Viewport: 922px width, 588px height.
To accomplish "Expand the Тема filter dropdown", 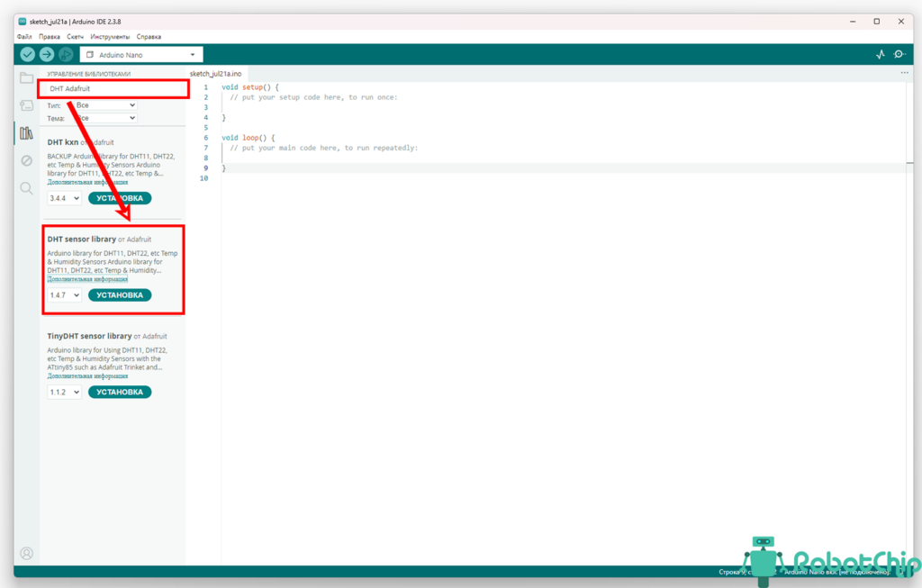I will pos(106,118).
